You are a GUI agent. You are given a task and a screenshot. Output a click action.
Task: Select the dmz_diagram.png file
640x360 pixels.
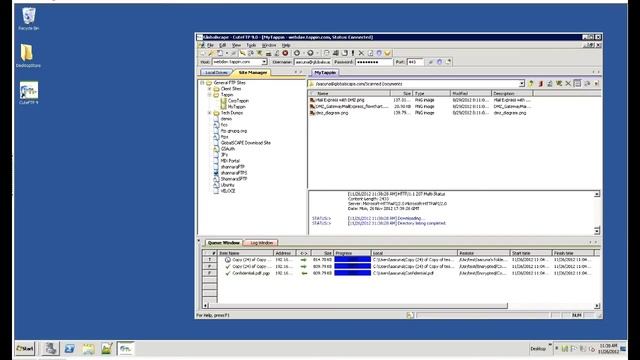click(332, 113)
